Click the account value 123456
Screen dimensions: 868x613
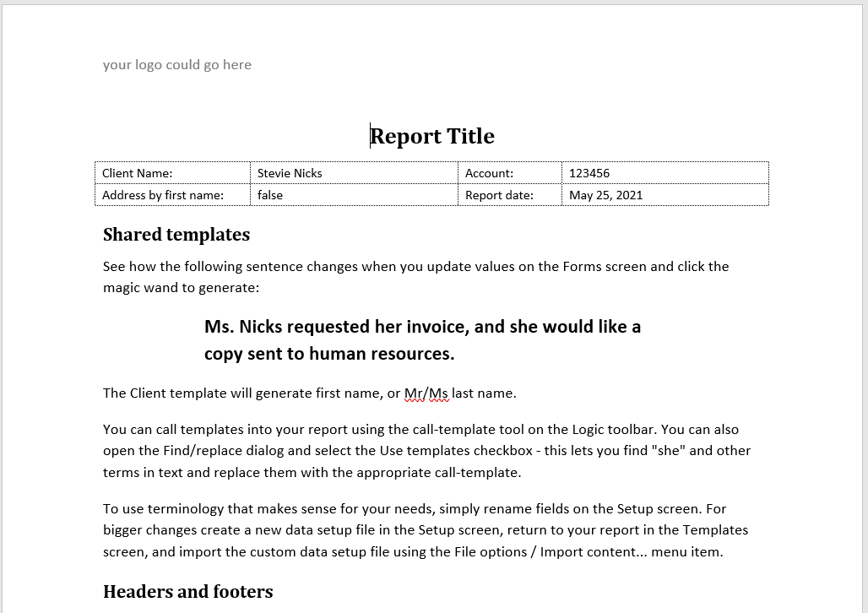pyautogui.click(x=665, y=173)
